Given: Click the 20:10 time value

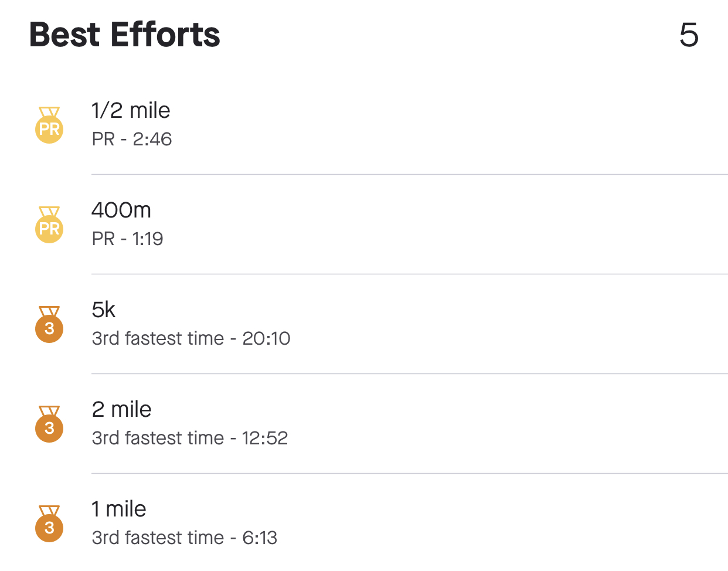Looking at the screenshot, I should [267, 338].
